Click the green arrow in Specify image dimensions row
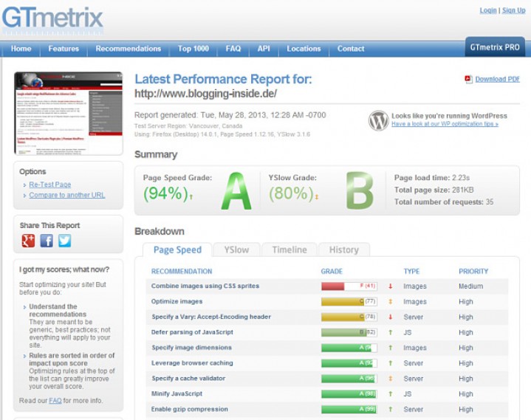Image resolution: width=531 pixels, height=420 pixels. (x=391, y=348)
